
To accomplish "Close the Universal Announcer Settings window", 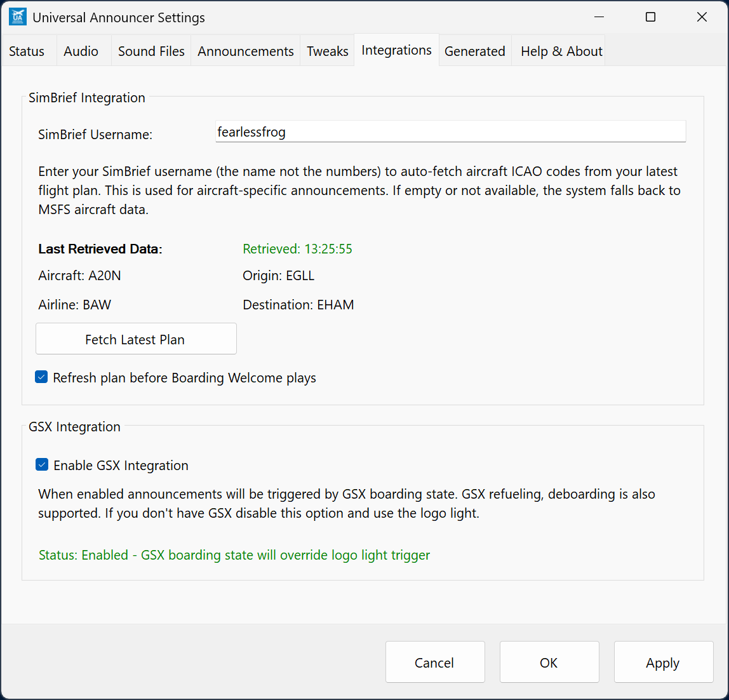I will 702,17.
